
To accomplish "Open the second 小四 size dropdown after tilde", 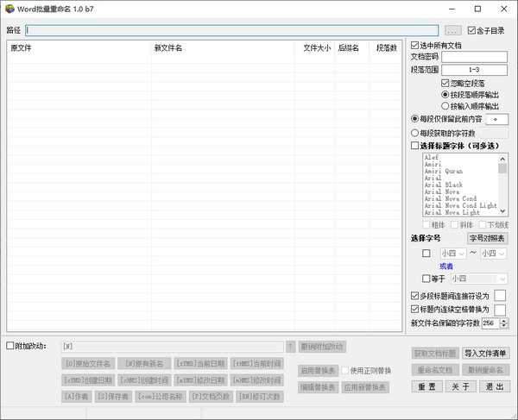I will [493, 254].
